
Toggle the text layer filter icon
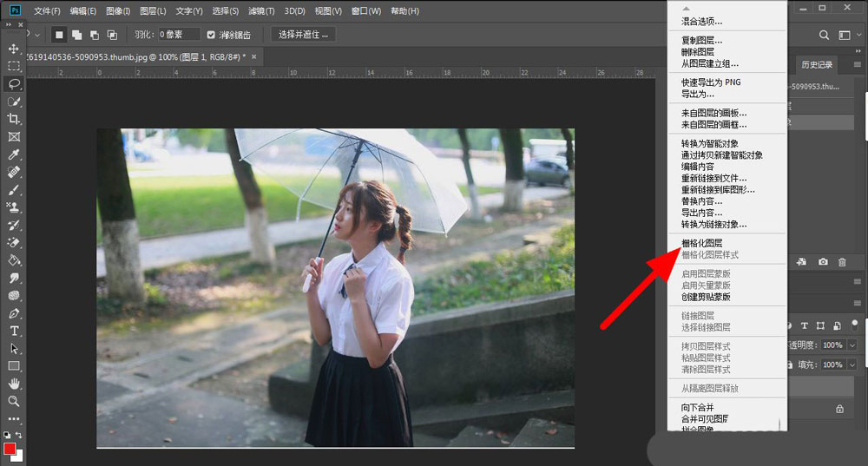[x=805, y=325]
